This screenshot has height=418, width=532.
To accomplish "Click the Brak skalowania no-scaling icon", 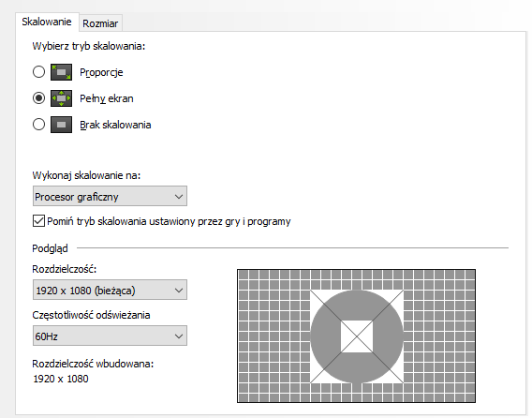I will pos(61,125).
